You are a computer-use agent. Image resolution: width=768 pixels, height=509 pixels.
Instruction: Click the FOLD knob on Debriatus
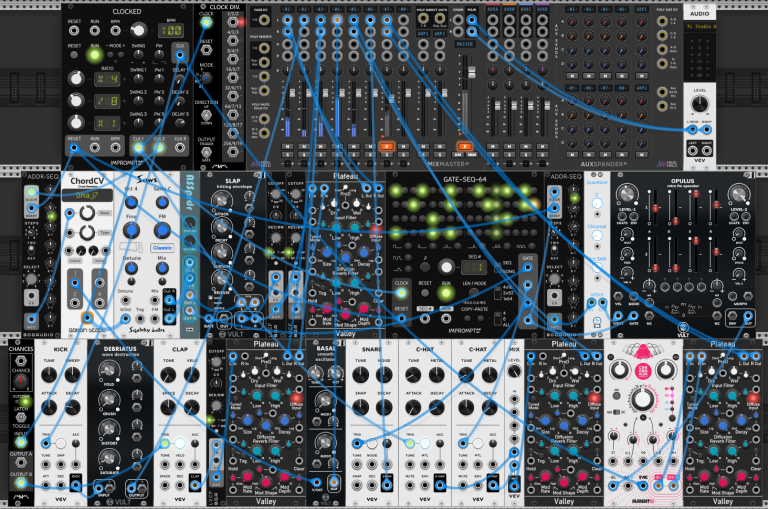108,370
